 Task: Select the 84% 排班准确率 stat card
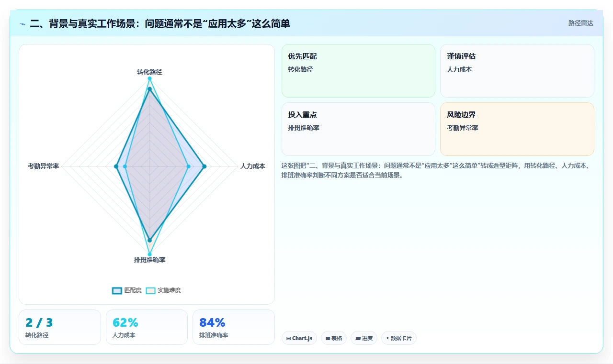[x=234, y=327]
